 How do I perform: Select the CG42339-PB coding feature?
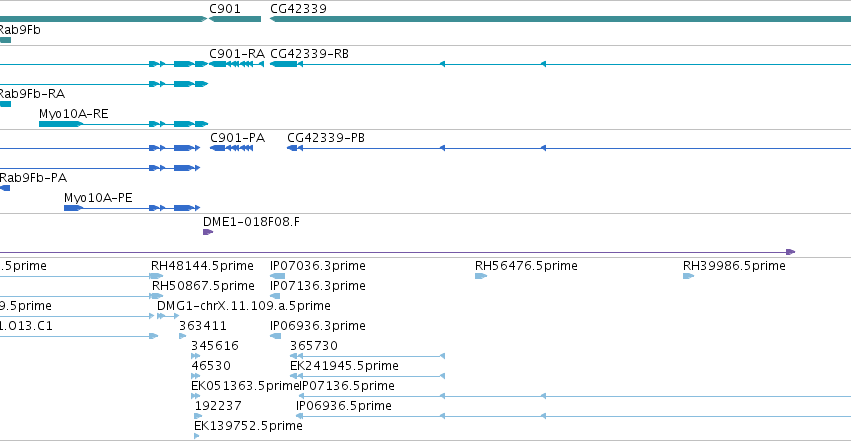(569, 148)
